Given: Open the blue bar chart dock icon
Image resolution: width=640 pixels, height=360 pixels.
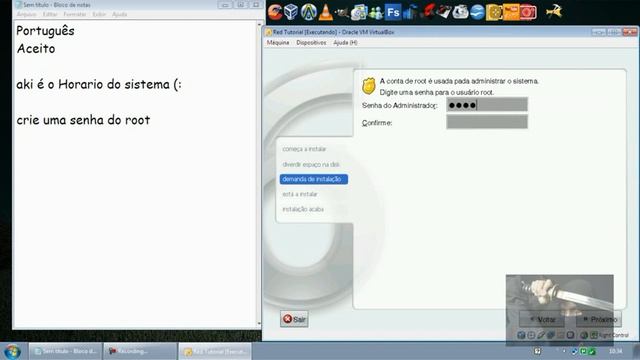Looking at the screenshot, I should [x=409, y=12].
